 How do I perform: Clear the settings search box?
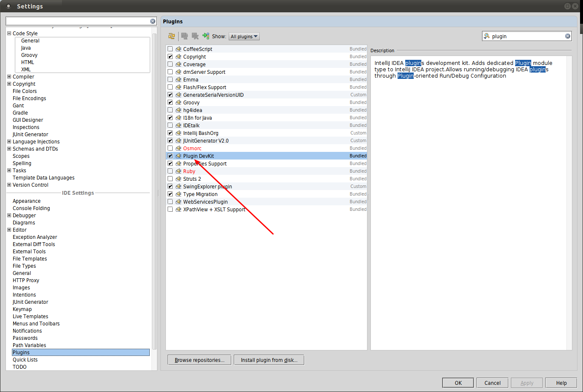[x=153, y=21]
